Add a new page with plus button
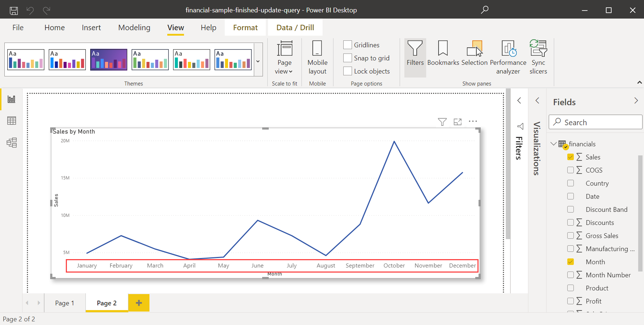 point(139,303)
